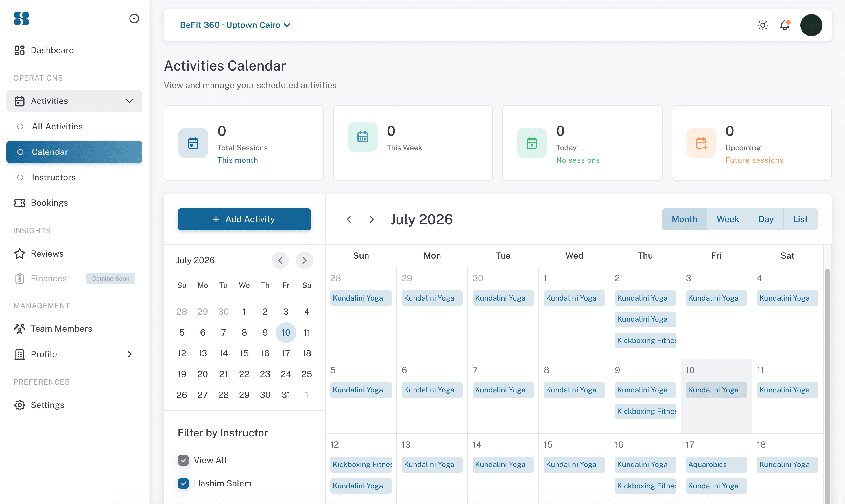Screen dimensions: 845x504
Task: Uncheck the Hashim Salem filter
Action: [x=183, y=483]
